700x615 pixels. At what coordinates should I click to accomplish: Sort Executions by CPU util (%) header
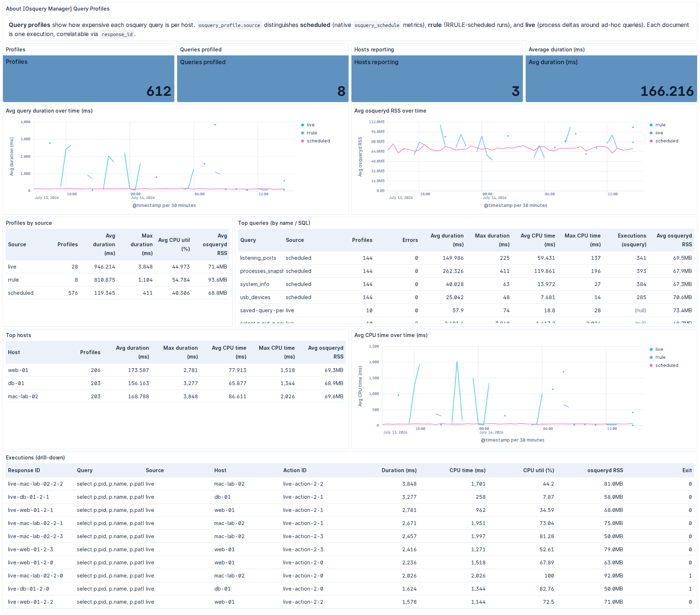(x=538, y=470)
